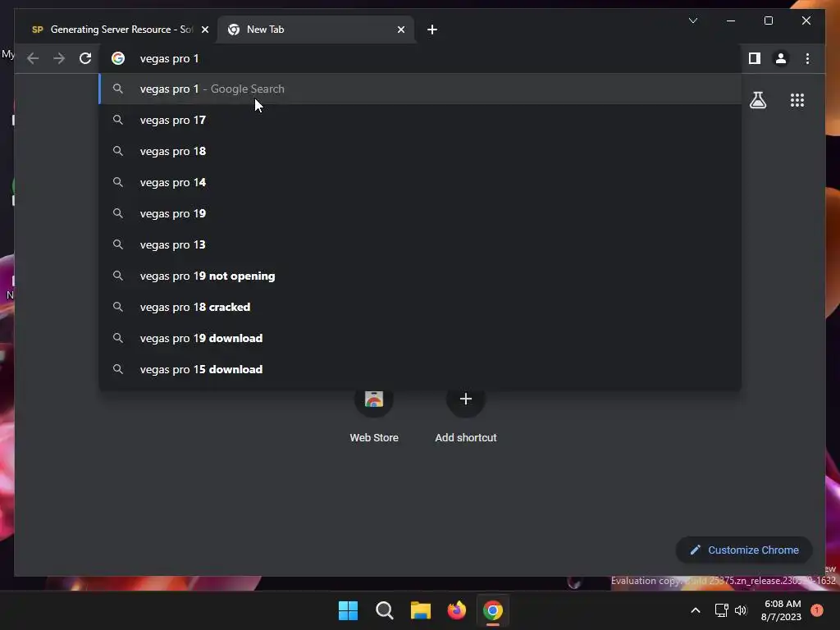Select the New Tab tab
Image resolution: width=840 pixels, height=630 pixels.
316,30
